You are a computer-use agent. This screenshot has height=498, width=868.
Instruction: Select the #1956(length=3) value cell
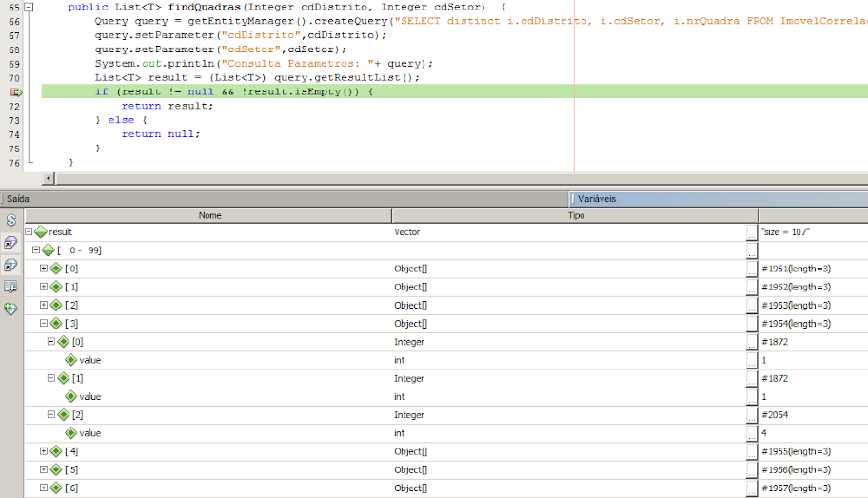(813, 469)
